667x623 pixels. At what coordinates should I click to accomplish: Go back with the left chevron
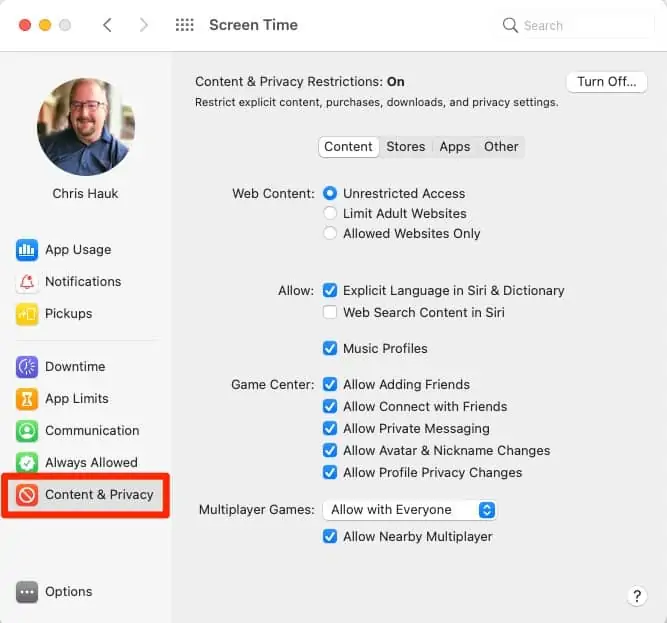(107, 25)
